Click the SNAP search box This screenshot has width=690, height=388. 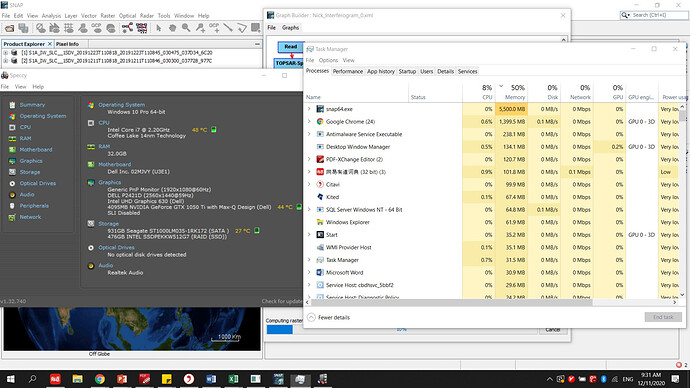654,15
